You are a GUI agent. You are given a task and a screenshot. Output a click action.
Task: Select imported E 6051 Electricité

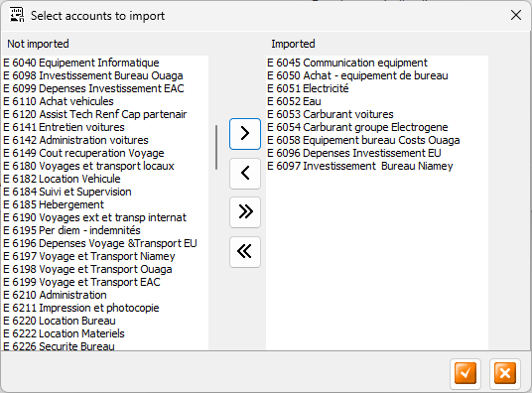[x=377, y=88]
